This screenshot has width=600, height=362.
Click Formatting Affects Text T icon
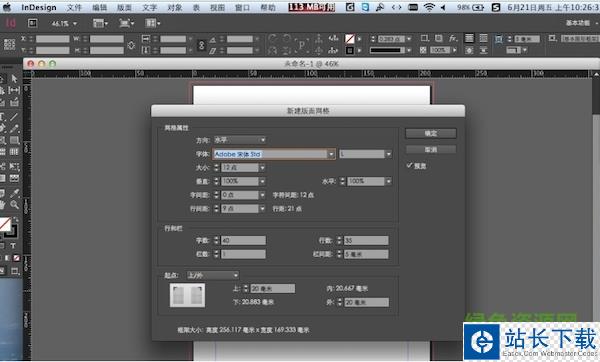(13, 246)
